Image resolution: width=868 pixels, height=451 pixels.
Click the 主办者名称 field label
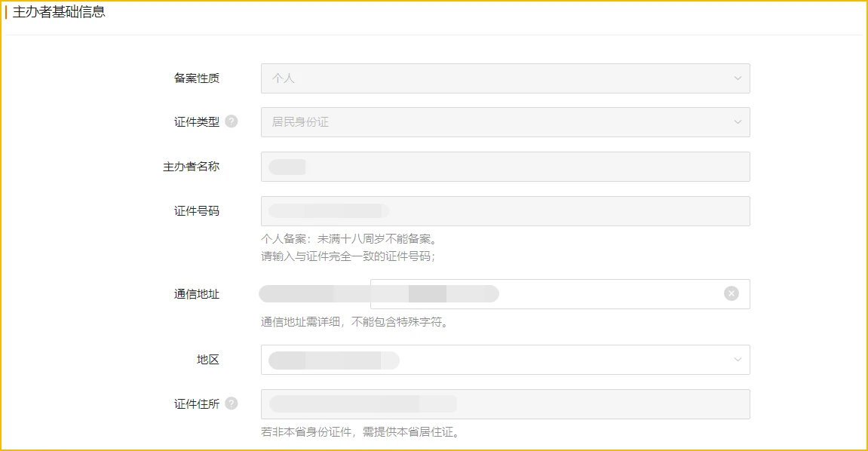coord(191,167)
